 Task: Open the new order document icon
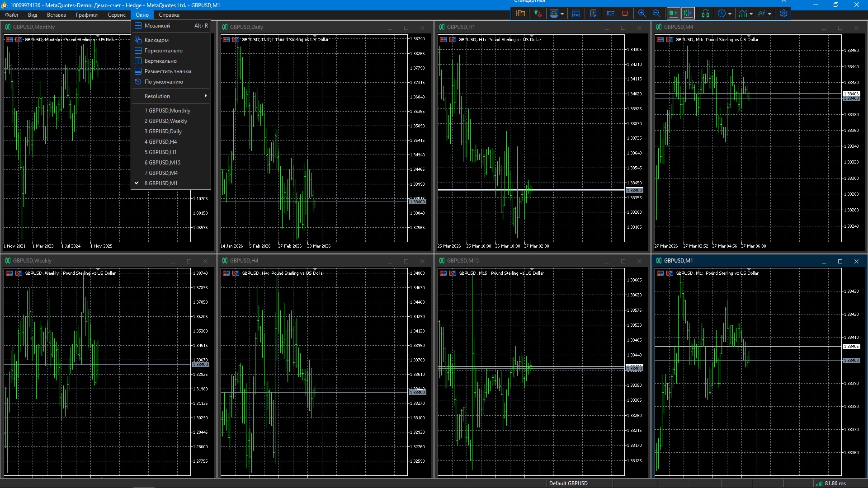[593, 14]
